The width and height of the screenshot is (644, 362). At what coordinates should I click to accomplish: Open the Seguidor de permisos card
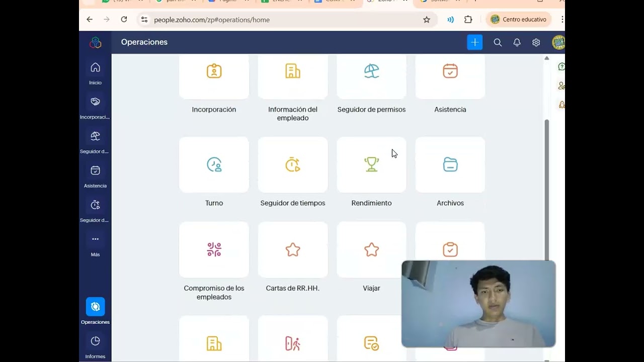(371, 77)
